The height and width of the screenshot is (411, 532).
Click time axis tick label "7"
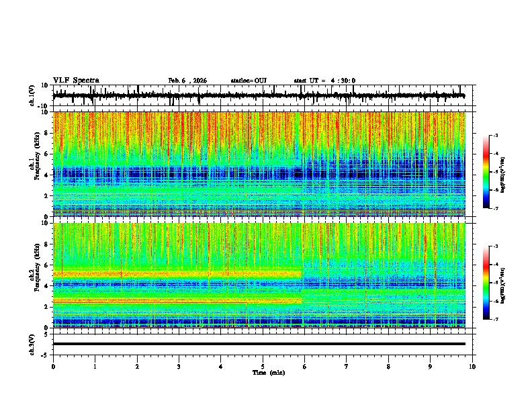347,367
